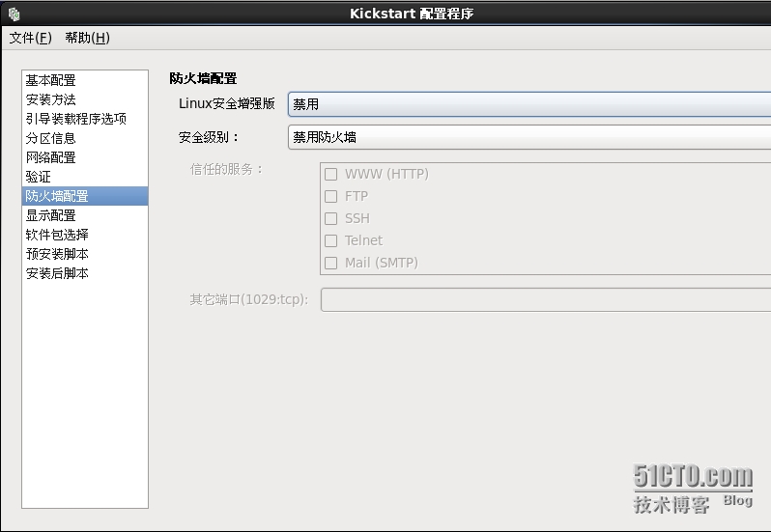
Task: Toggle the FTP trusted service checkbox
Action: coord(331,197)
